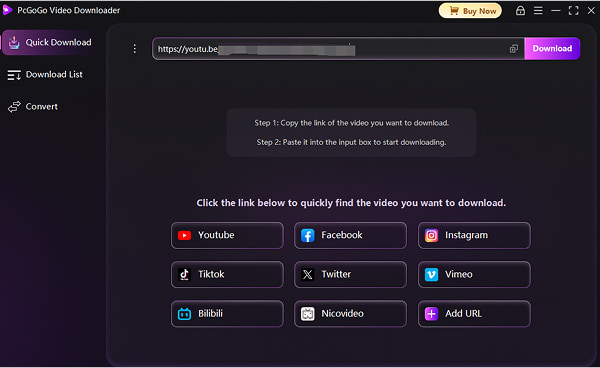The width and height of the screenshot is (600, 368).
Task: Click the Twitter X shortcut
Action: [350, 275]
